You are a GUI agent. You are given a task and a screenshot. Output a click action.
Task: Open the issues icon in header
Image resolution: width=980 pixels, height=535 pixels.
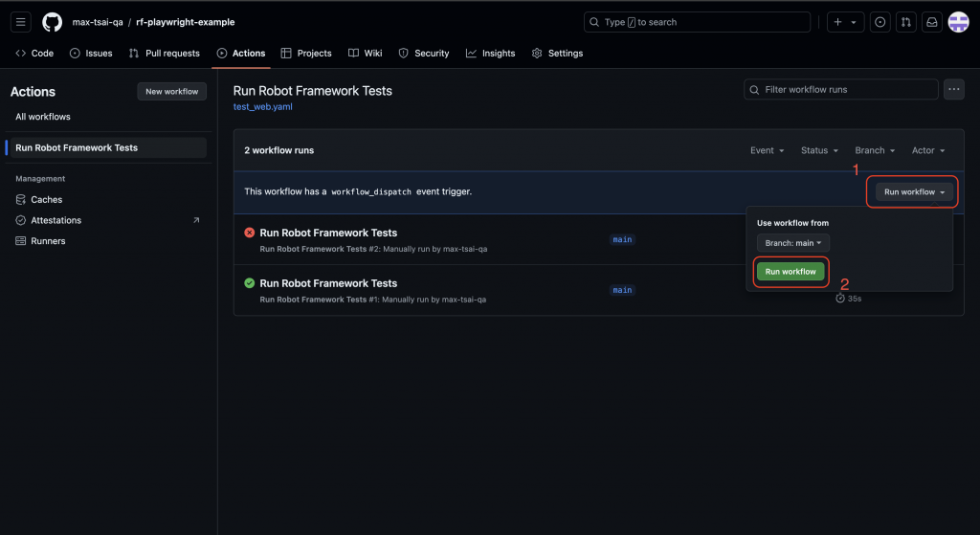[x=880, y=22]
